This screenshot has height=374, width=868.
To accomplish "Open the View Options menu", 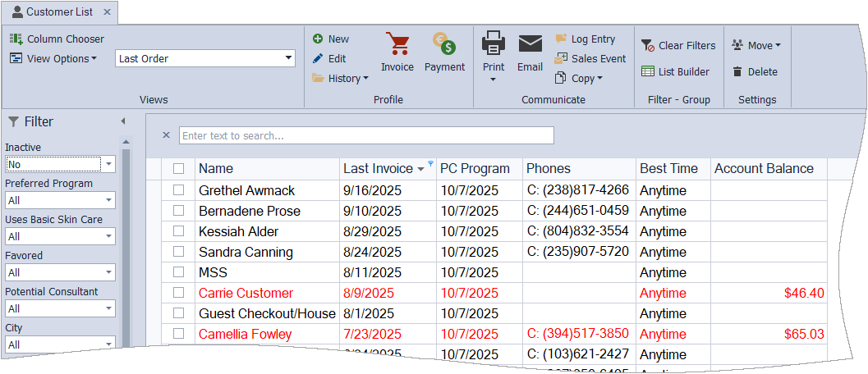I will (x=53, y=58).
